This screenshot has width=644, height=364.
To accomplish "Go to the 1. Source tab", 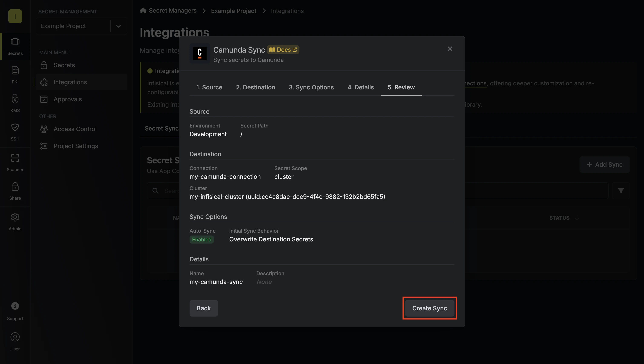I will click(209, 87).
